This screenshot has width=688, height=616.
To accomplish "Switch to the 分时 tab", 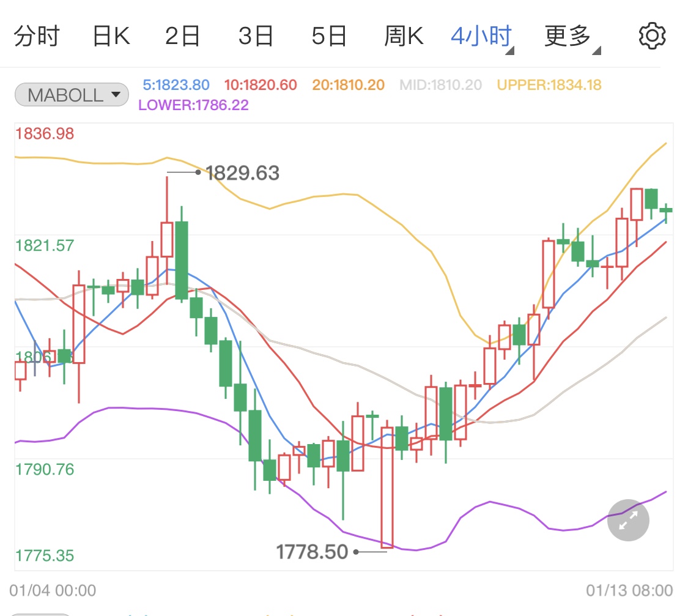I will (37, 36).
